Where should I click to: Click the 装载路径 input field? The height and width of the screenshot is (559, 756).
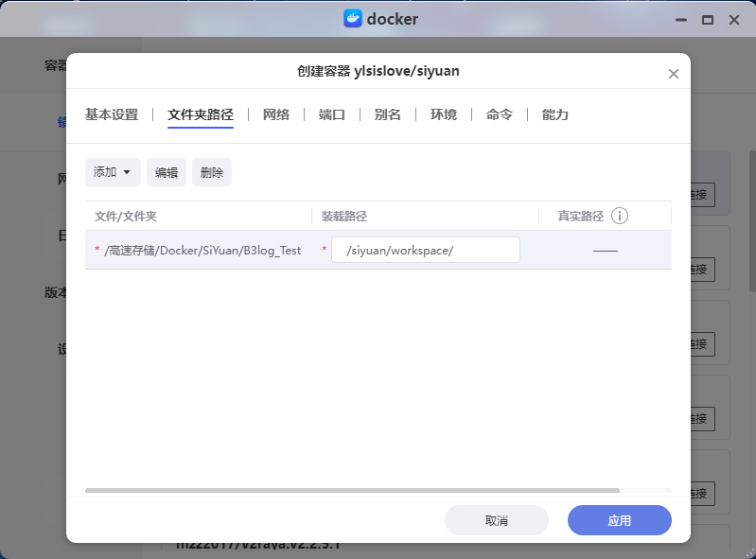click(x=426, y=250)
